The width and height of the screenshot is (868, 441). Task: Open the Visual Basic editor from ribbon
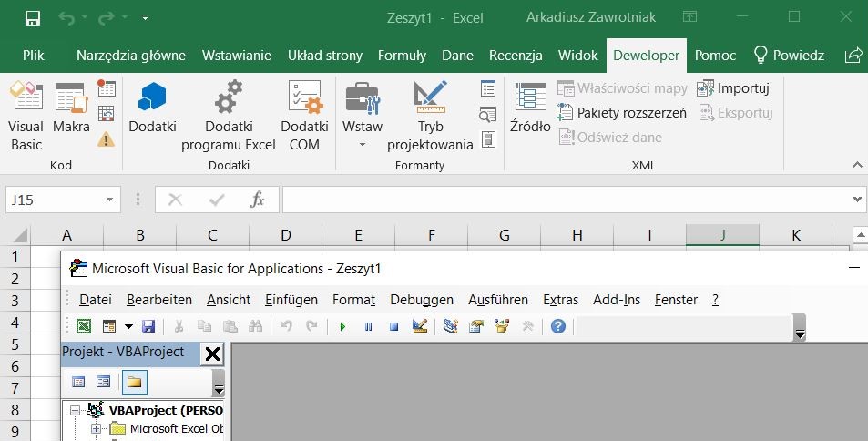pos(26,115)
